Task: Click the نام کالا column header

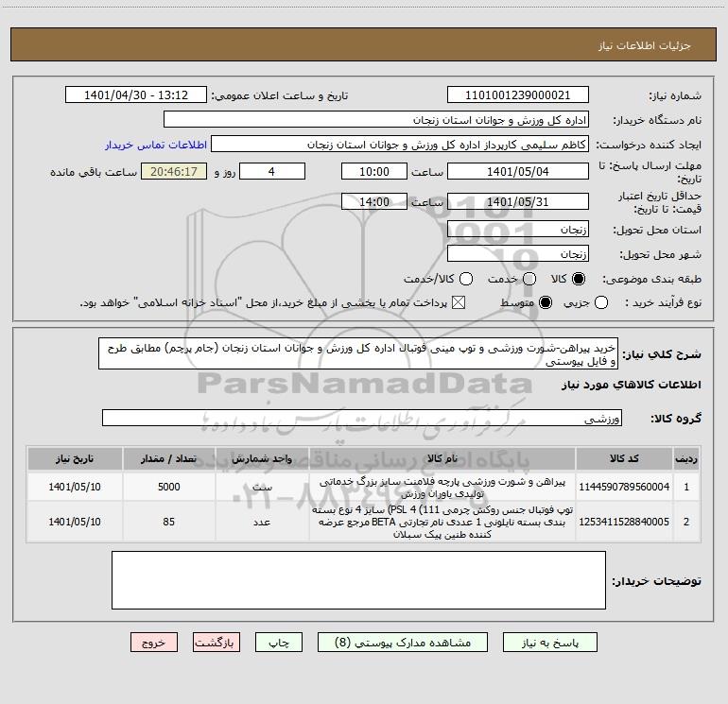Action: coord(442,458)
